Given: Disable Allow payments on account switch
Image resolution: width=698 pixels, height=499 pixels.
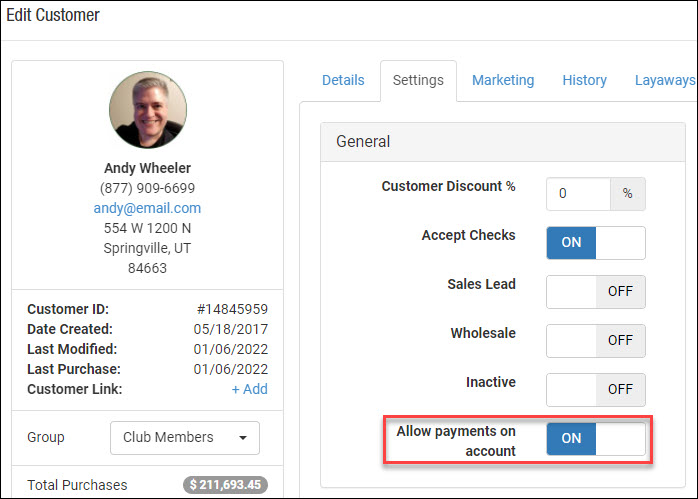Looking at the screenshot, I should (x=596, y=438).
